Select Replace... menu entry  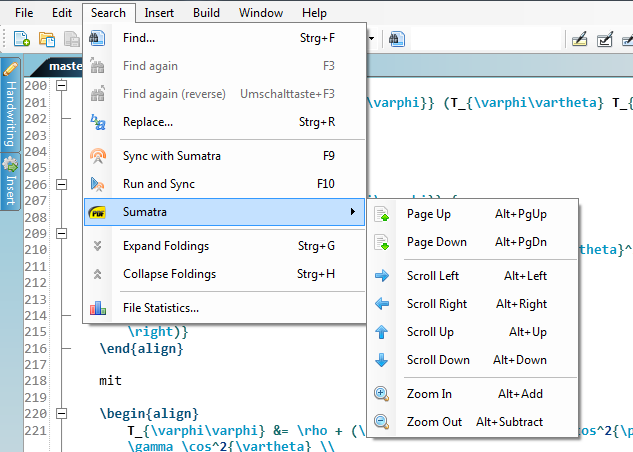(224, 122)
